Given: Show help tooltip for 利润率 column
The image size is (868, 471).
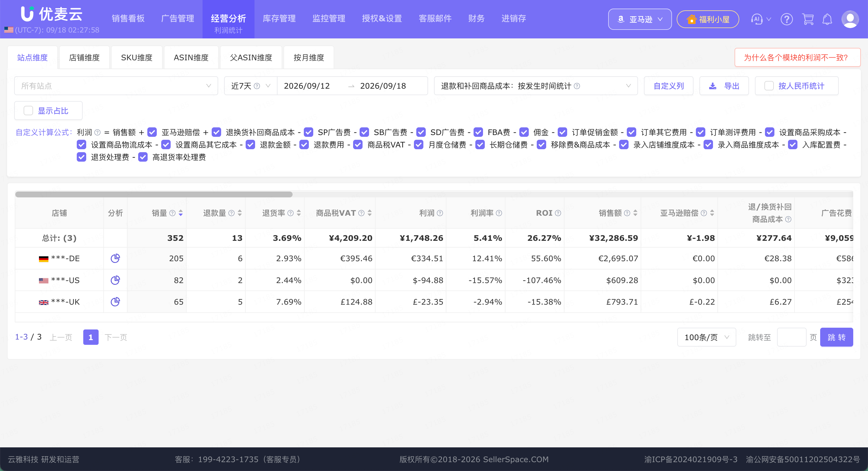Looking at the screenshot, I should click(499, 213).
